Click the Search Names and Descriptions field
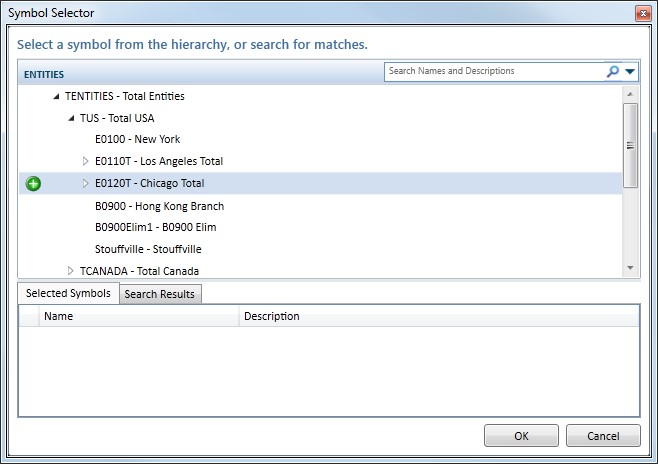658x464 pixels. (493, 72)
